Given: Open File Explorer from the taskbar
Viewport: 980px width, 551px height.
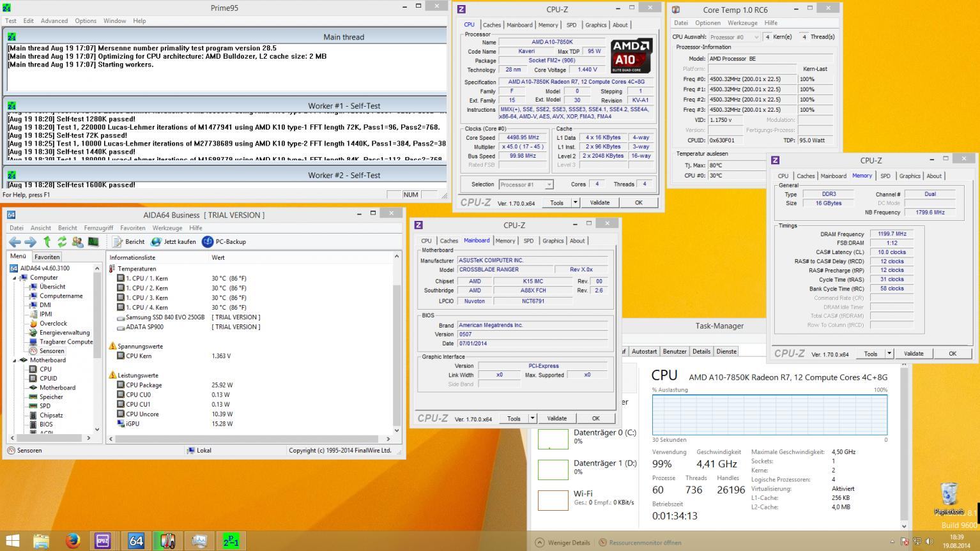Looking at the screenshot, I should click(x=41, y=541).
